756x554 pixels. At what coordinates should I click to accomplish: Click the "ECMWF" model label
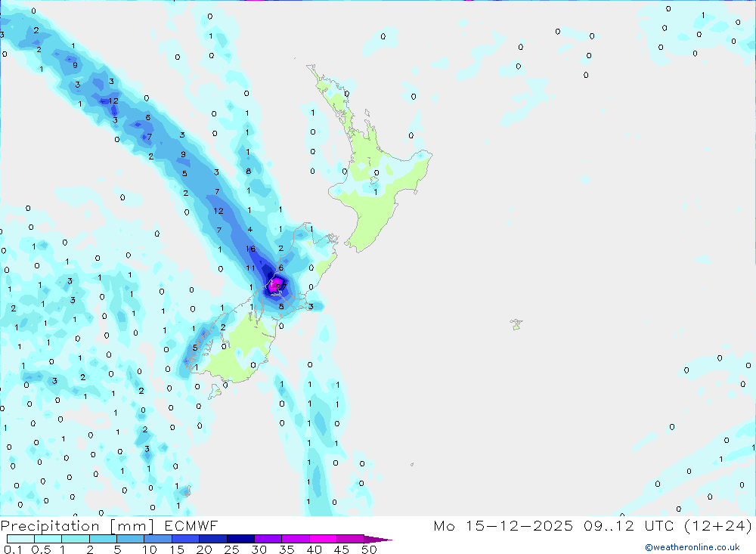pyautogui.click(x=191, y=525)
